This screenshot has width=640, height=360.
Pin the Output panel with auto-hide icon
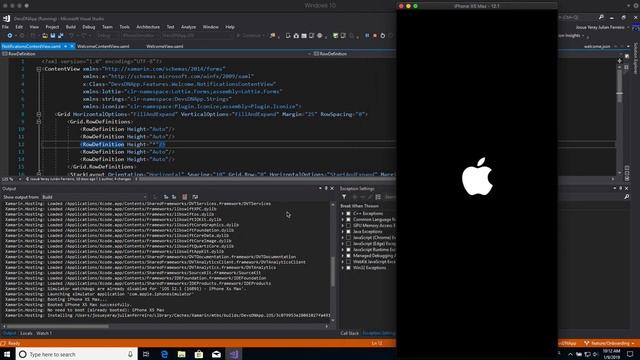[x=326, y=189]
